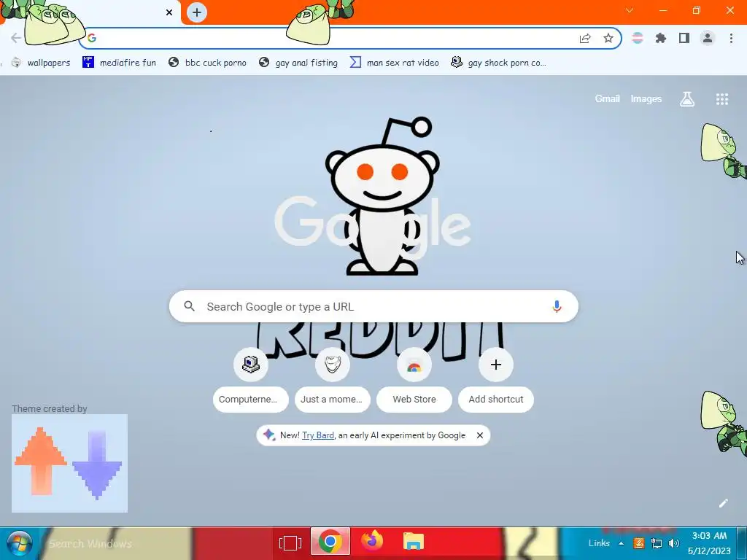Screen dimensions: 747x560
Task: Open the Google apps grid
Action: point(722,99)
